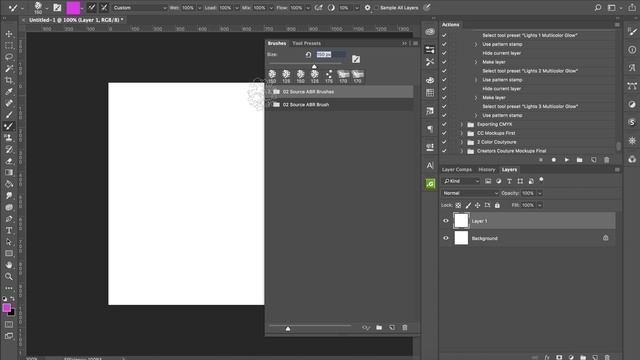Open the Custom brush combination dropdown
Viewport: 640px width, 360px height.
[139, 8]
